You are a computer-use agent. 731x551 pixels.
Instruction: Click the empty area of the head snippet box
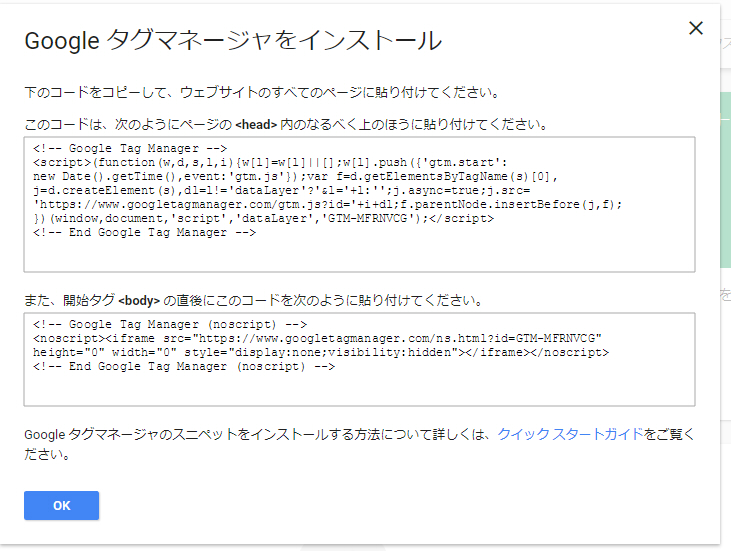click(359, 255)
